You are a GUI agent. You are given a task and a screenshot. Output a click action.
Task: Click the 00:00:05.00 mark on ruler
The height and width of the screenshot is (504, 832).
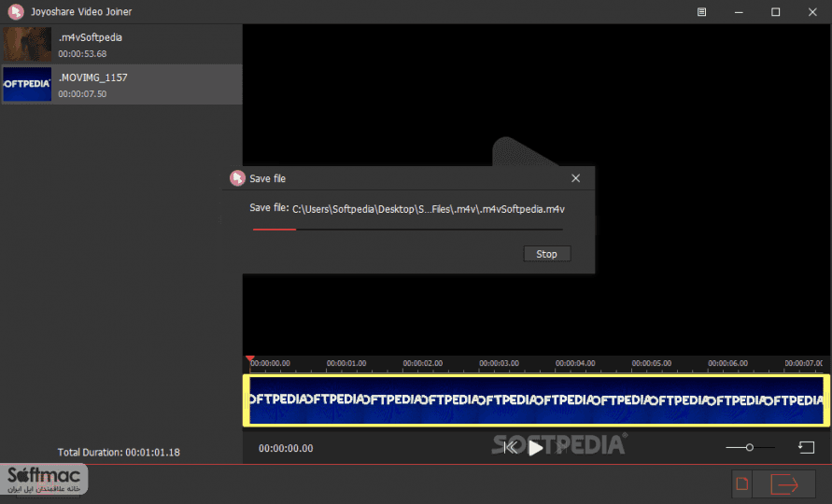tap(652, 363)
